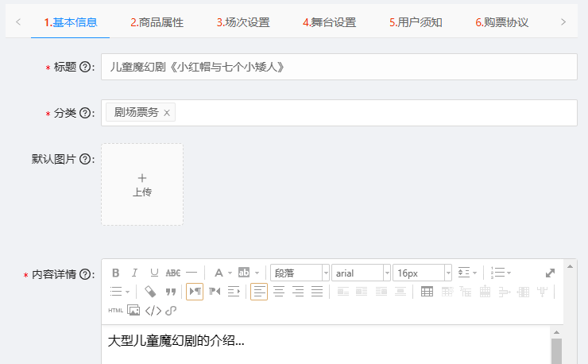Click the image default float icon

pos(343,292)
